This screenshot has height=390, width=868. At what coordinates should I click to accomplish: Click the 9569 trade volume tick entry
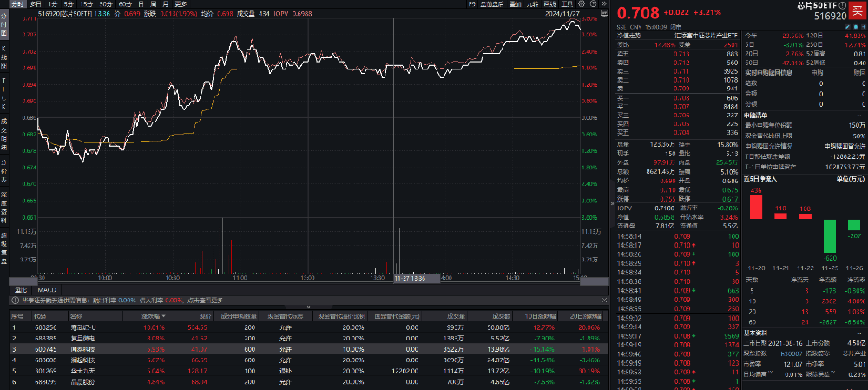(x=731, y=335)
